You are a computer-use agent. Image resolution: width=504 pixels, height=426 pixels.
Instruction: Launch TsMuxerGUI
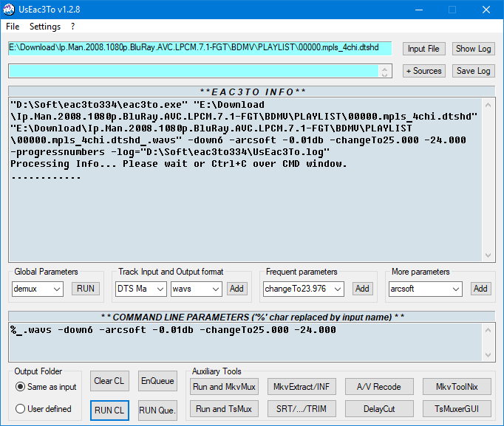[x=457, y=409]
